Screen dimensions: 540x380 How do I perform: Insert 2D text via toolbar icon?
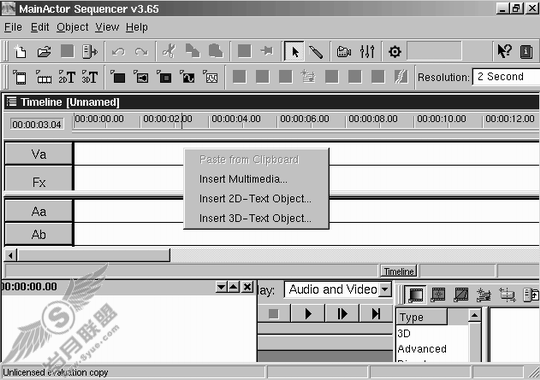coord(67,77)
